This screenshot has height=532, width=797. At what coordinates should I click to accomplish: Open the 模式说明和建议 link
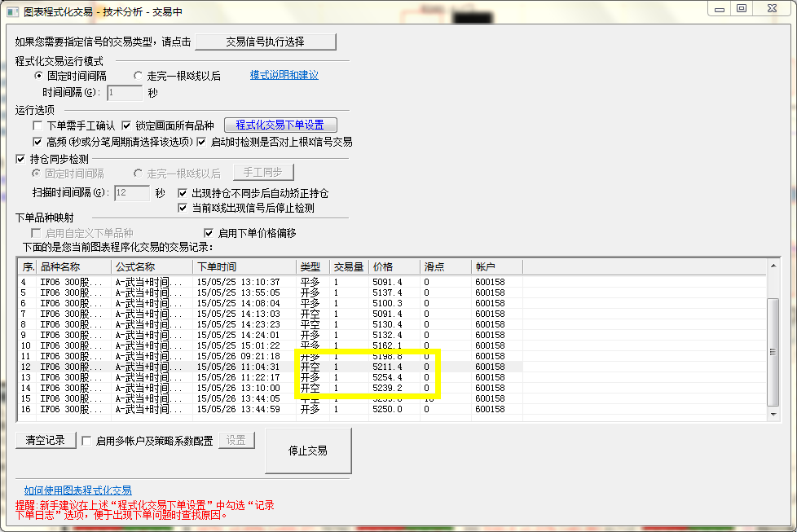click(284, 75)
